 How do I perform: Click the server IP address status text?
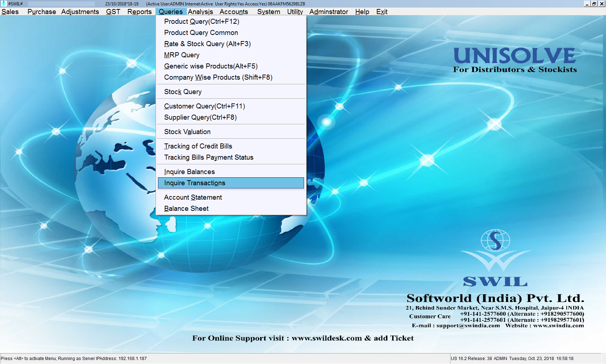102,359
